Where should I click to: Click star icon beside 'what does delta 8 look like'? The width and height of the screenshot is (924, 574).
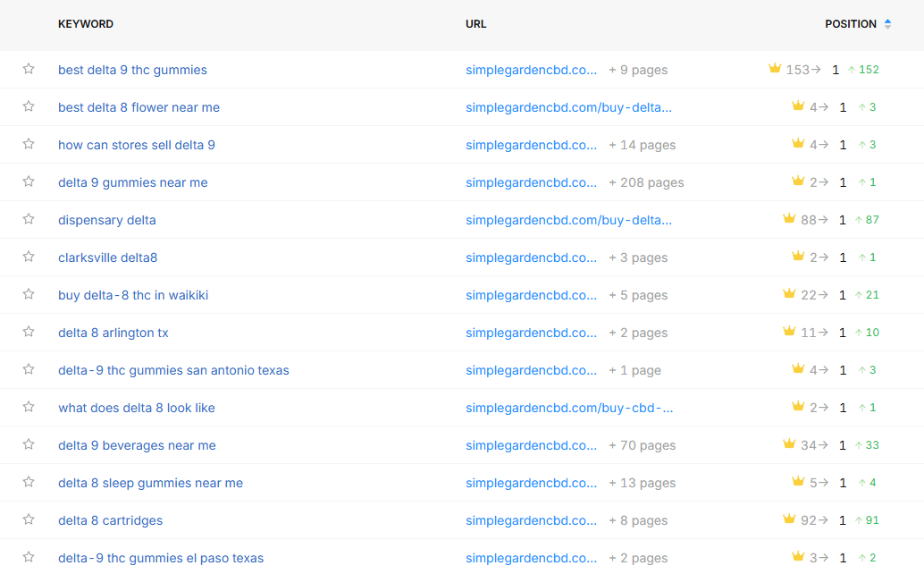29,407
